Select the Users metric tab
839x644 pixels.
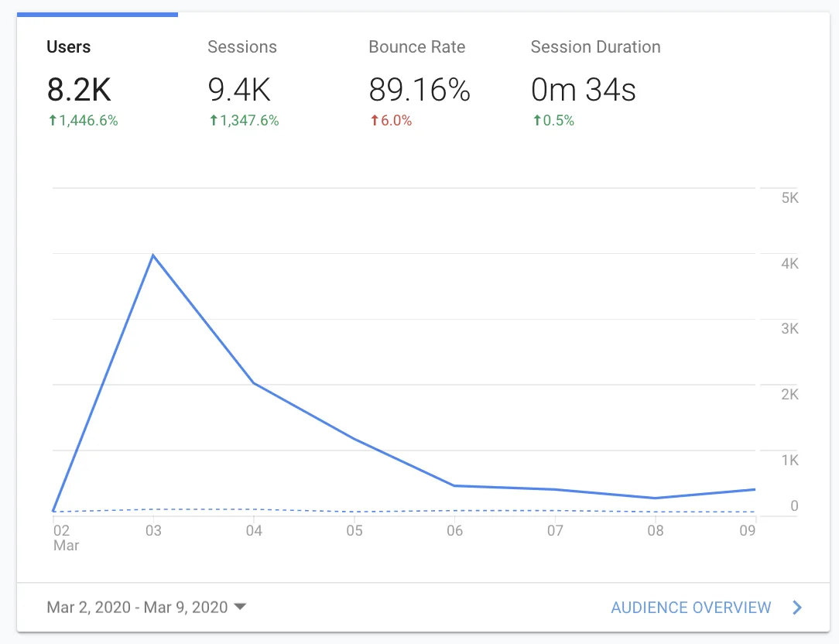pyautogui.click(x=98, y=80)
